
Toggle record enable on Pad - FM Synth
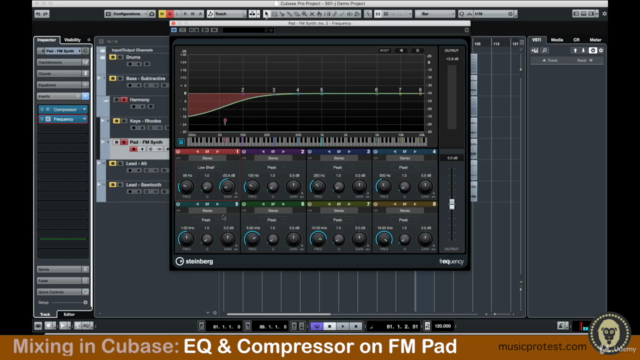point(134,149)
